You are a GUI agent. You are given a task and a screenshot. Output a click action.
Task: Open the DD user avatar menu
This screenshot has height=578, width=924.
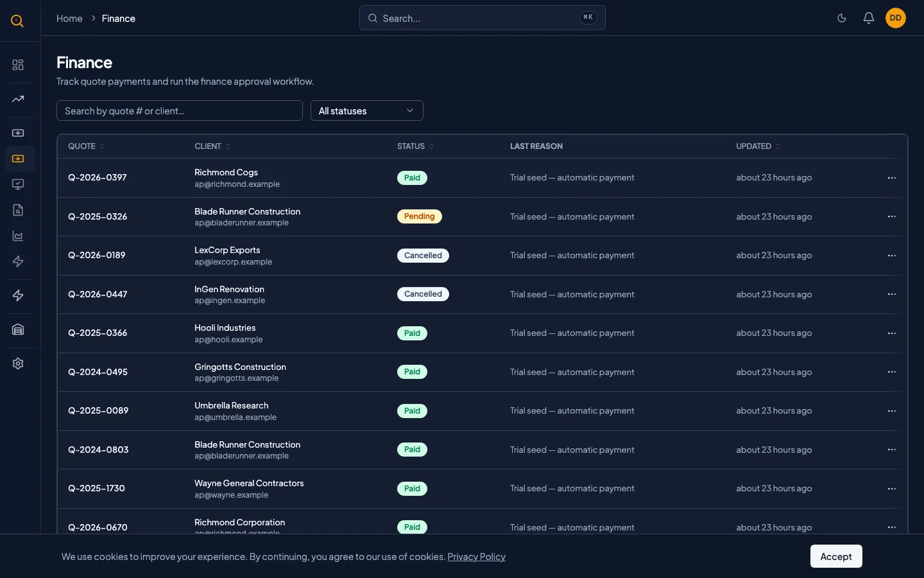click(x=896, y=18)
